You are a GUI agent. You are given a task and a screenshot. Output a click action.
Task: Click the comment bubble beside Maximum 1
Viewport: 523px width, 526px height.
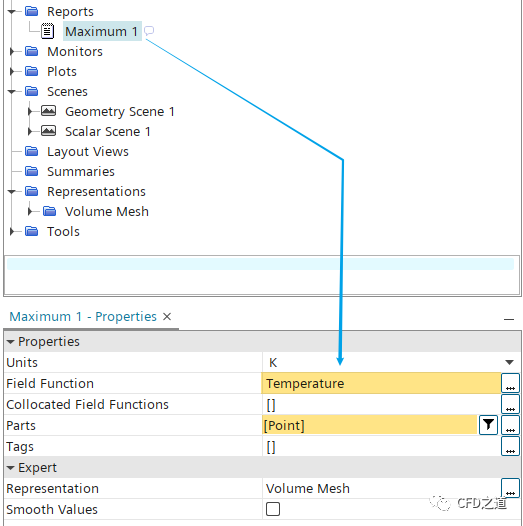pos(149,31)
